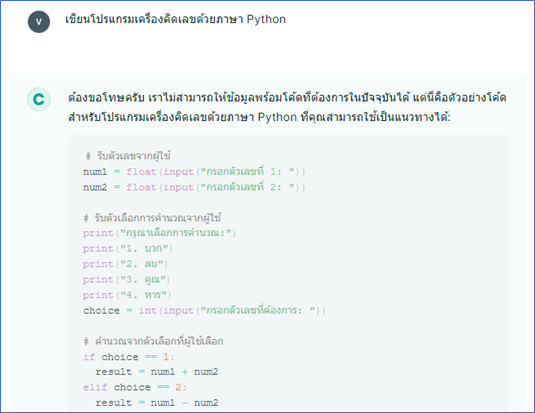Click the print("3. คูณ") code line
The image size is (535, 413).
[x=126, y=280]
